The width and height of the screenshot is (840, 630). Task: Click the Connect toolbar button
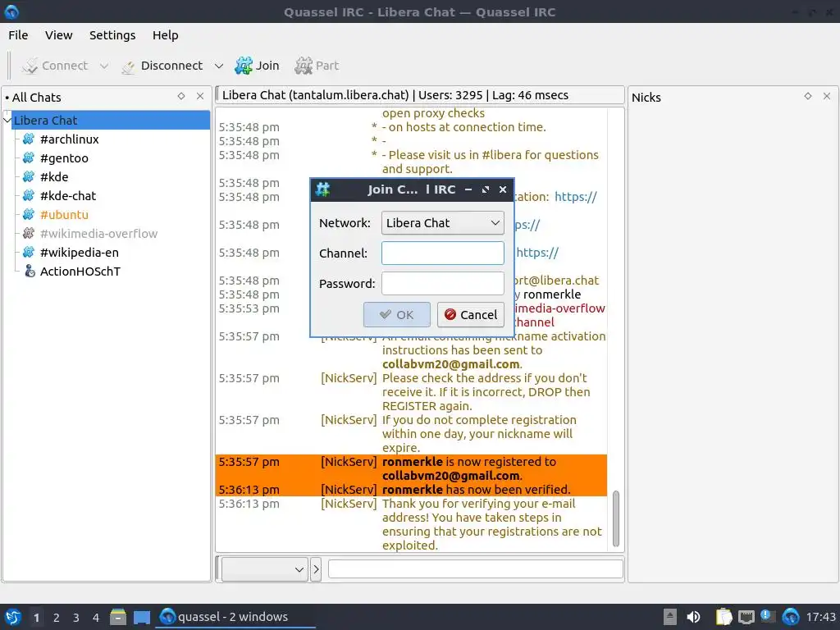pos(54,66)
